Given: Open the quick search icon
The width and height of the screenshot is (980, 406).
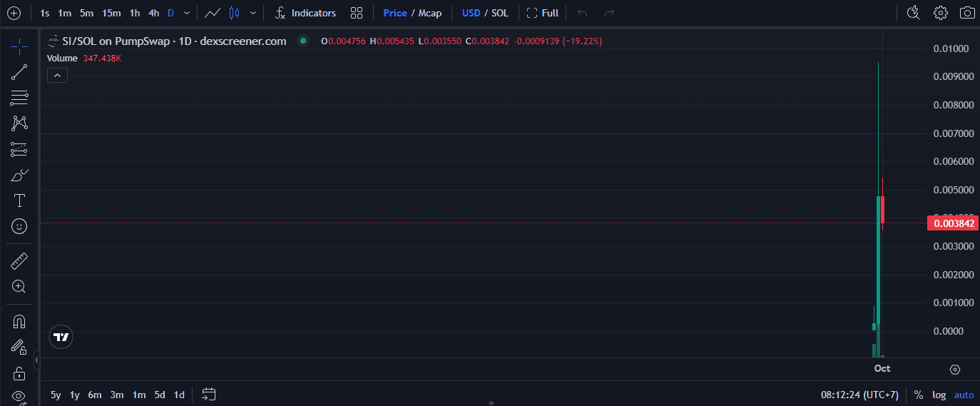Looking at the screenshot, I should 913,13.
